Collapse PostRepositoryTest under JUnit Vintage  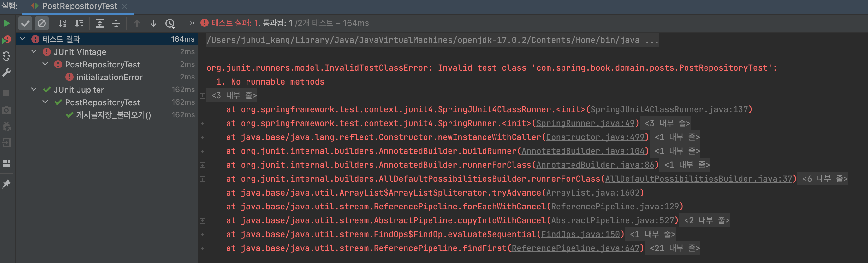(45, 64)
